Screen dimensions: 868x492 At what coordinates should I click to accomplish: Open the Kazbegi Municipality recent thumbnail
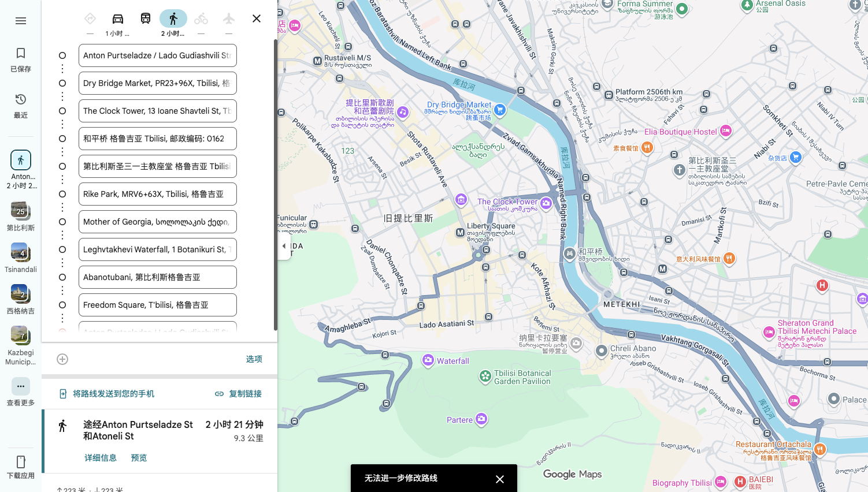pos(20,345)
